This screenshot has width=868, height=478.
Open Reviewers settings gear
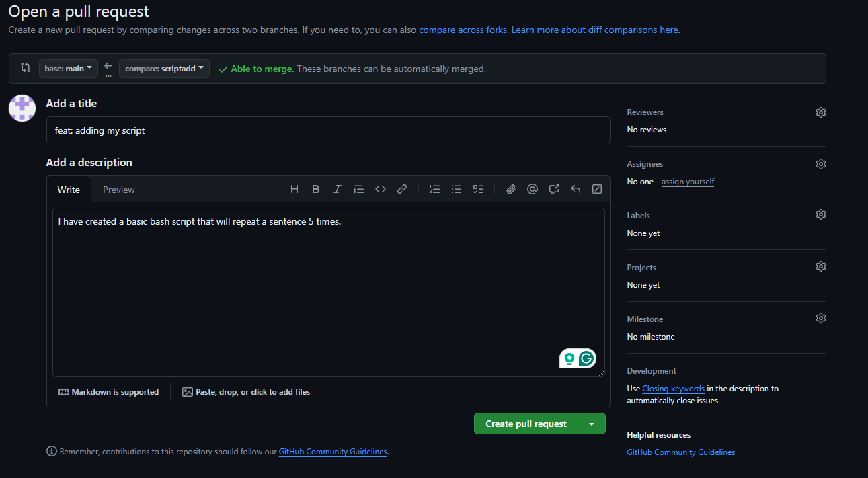(820, 112)
